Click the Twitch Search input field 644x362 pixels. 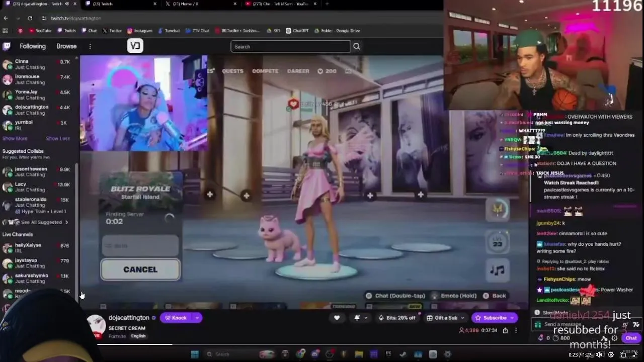pos(290,46)
